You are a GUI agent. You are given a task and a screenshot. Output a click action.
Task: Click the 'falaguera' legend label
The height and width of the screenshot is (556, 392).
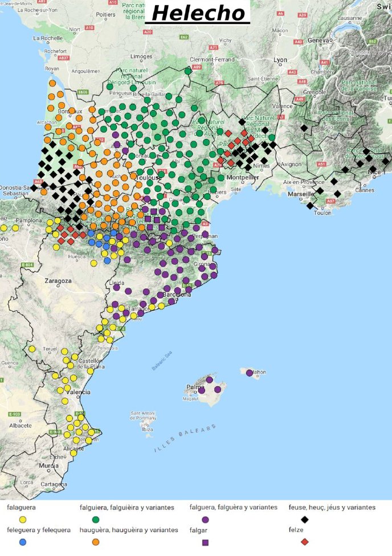pyautogui.click(x=21, y=508)
